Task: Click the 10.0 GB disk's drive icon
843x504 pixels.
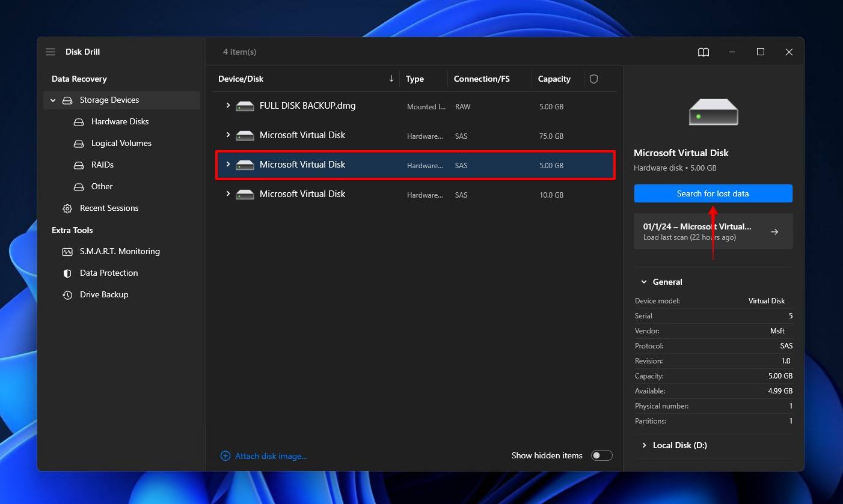Action: tap(245, 195)
